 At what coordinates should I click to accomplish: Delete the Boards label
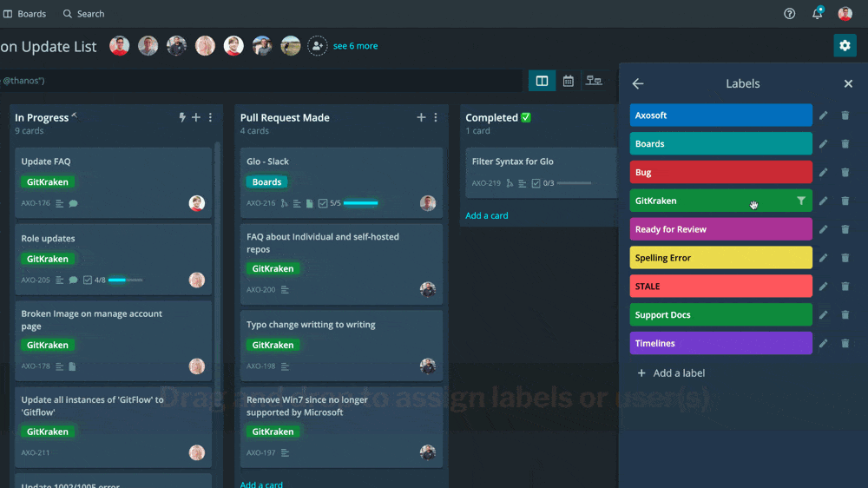click(x=845, y=144)
